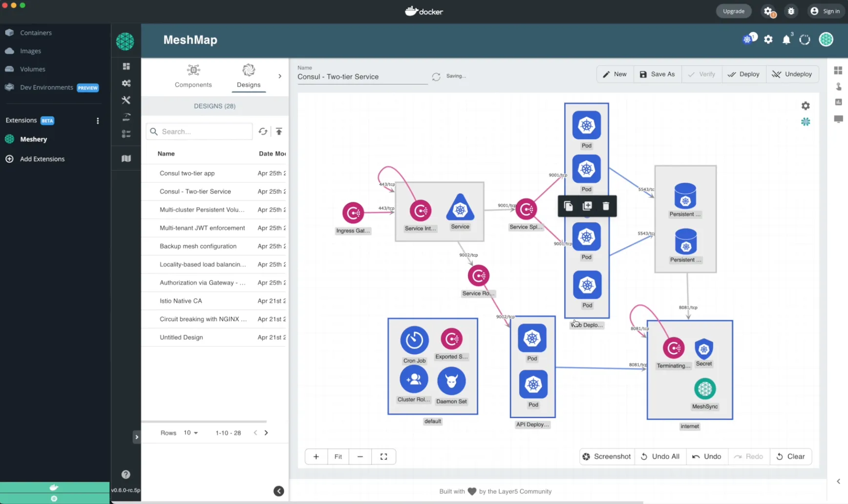848x504 pixels.
Task: Open the Meshery dashboard grid icon in sidebar
Action: [126, 66]
